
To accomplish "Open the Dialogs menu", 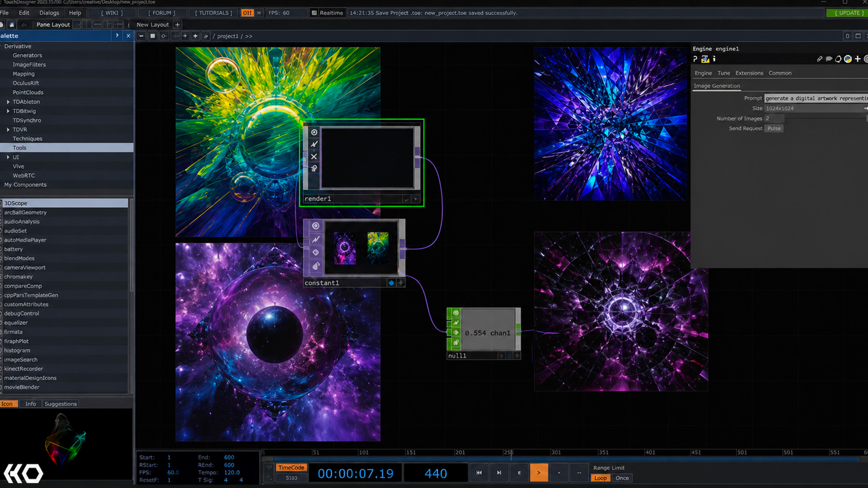I will [49, 13].
